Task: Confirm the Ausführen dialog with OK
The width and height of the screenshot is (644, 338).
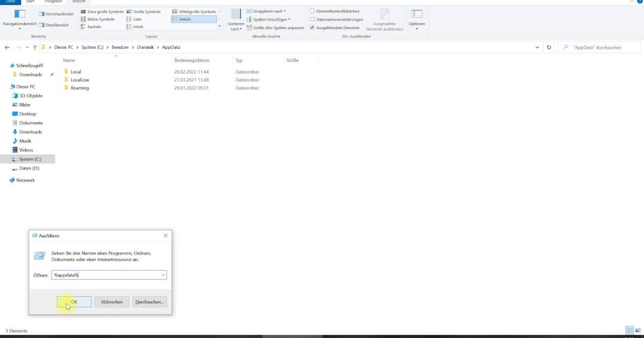Action: pyautogui.click(x=74, y=302)
